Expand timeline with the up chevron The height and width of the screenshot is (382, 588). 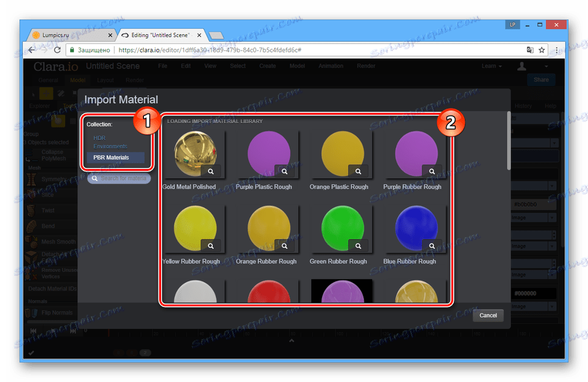coord(292,341)
